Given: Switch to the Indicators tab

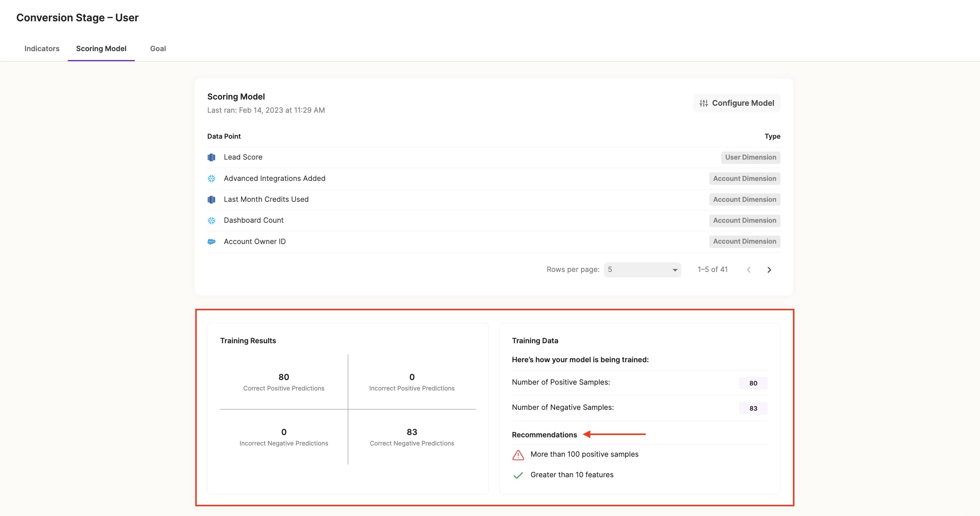Looking at the screenshot, I should tap(42, 49).
